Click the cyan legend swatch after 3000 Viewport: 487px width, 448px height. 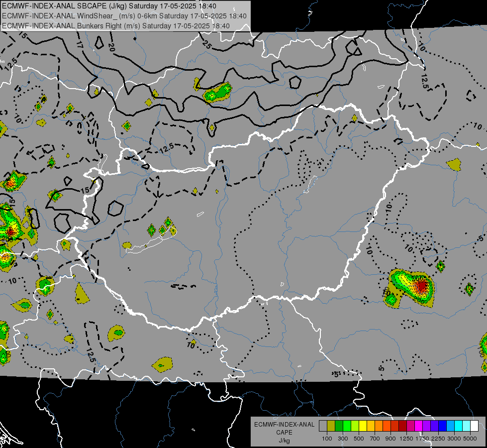[x=459, y=426]
